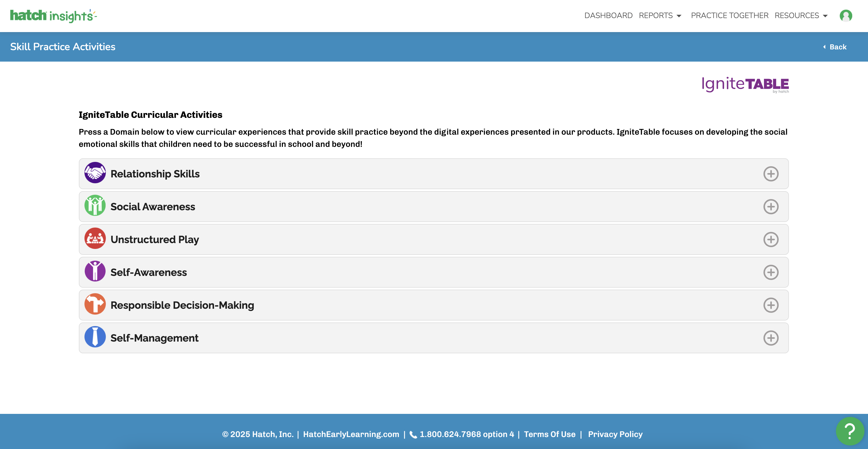Open the green help question mark
Screen dimensions: 868x449
850,431
